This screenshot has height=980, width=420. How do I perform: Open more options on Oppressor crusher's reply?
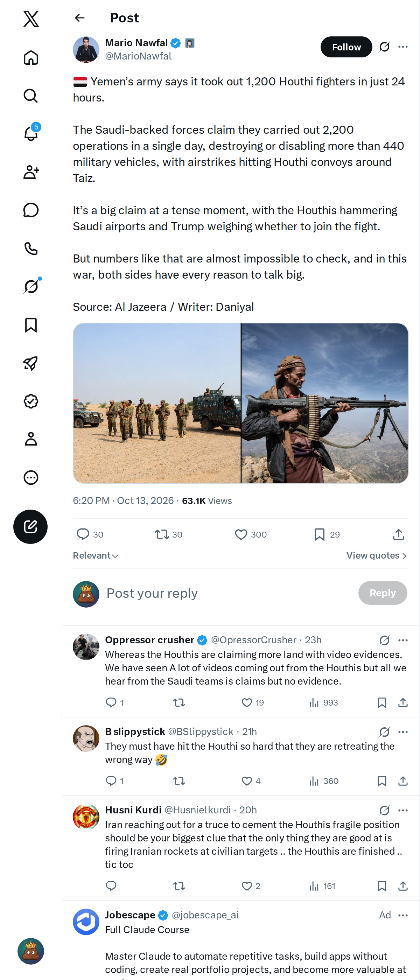403,640
